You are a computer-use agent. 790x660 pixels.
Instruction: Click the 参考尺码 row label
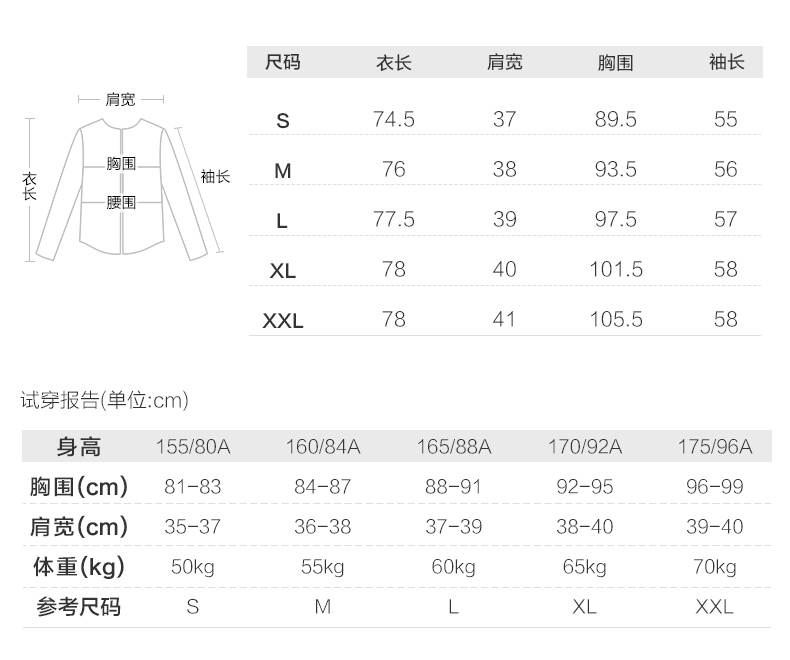tap(79, 607)
